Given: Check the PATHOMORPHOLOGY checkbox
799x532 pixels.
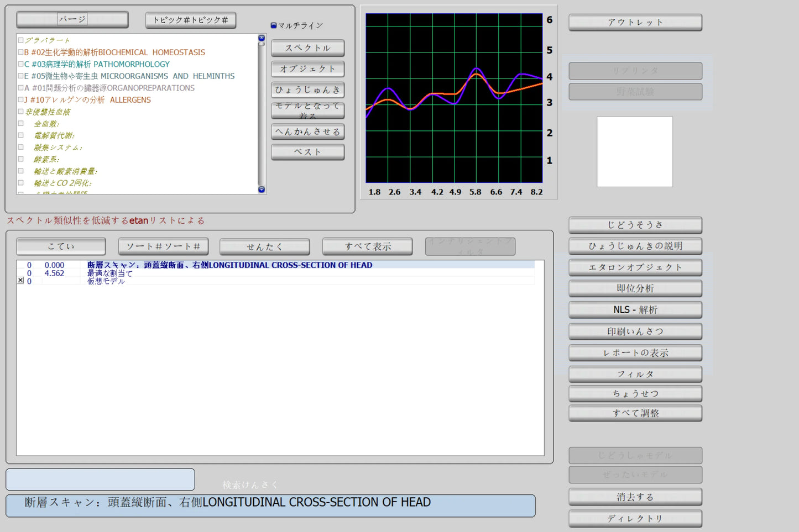Looking at the screenshot, I should click(x=20, y=64).
